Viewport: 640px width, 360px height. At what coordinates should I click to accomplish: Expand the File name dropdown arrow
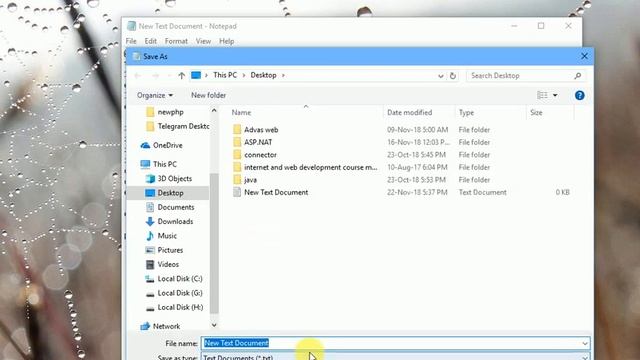coord(585,343)
